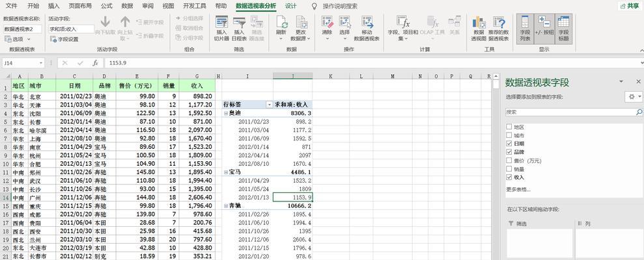Click the 数据透视图 (PivotChart) icon
This screenshot has height=260, width=644.
[x=479, y=23]
